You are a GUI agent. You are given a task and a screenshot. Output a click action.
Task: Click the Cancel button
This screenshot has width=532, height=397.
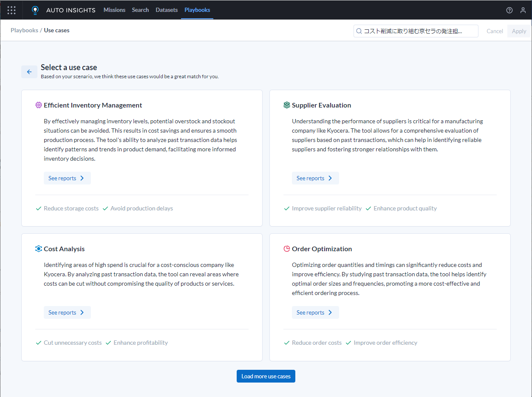coord(495,31)
